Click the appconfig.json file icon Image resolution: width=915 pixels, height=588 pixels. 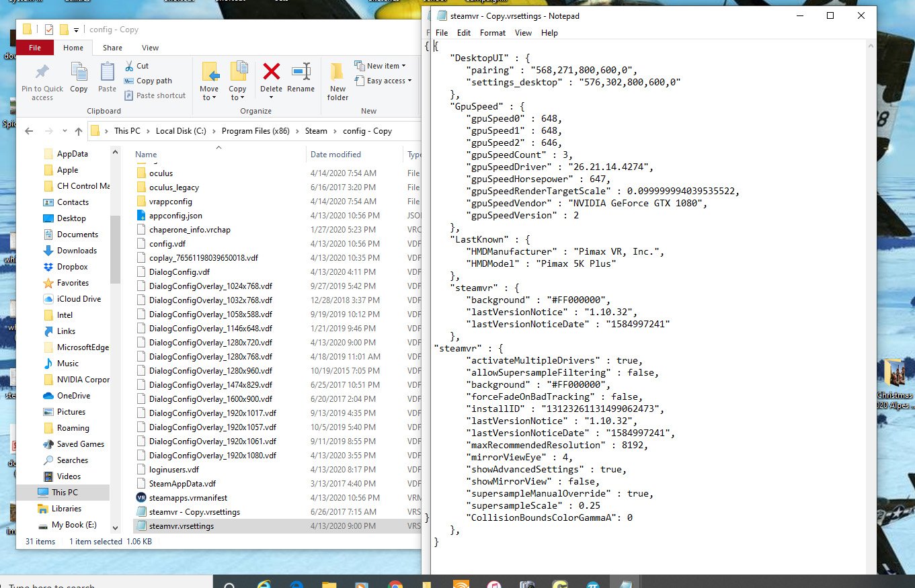tap(141, 216)
